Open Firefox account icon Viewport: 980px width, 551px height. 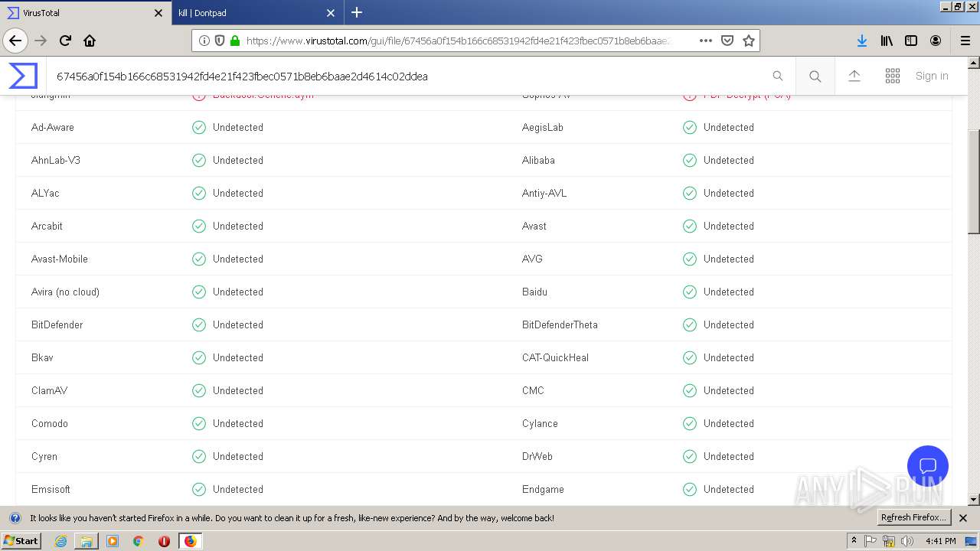936,41
